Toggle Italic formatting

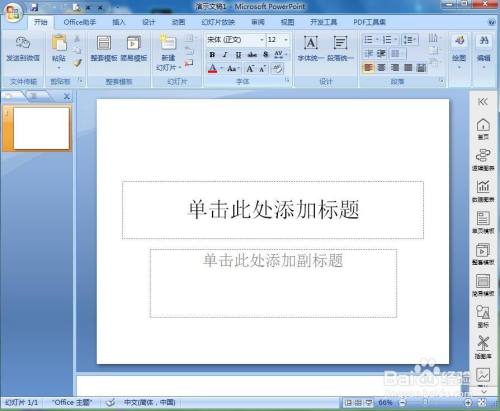point(225,54)
